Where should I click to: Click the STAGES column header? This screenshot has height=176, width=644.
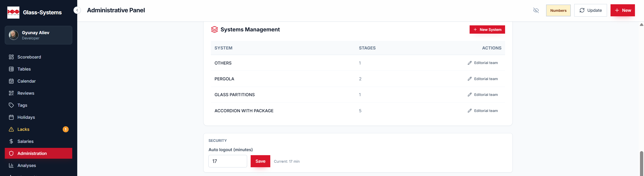click(367, 48)
